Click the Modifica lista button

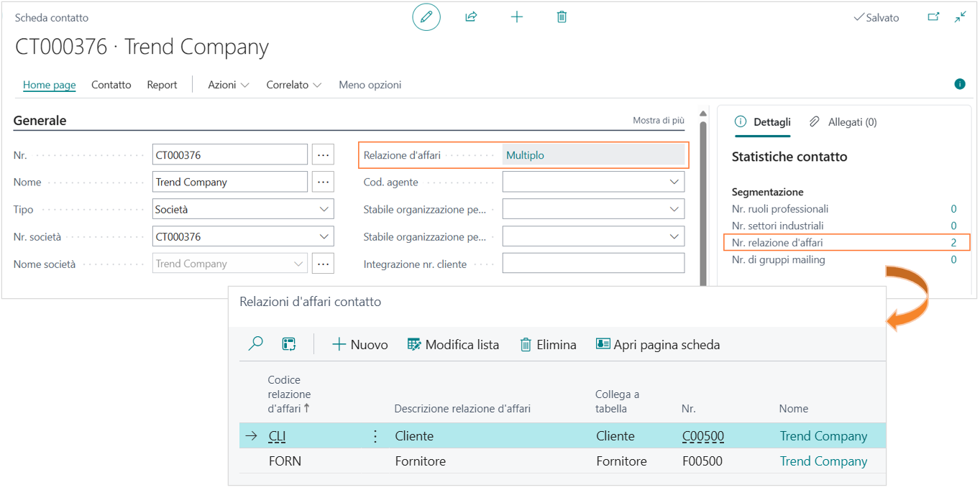(453, 345)
